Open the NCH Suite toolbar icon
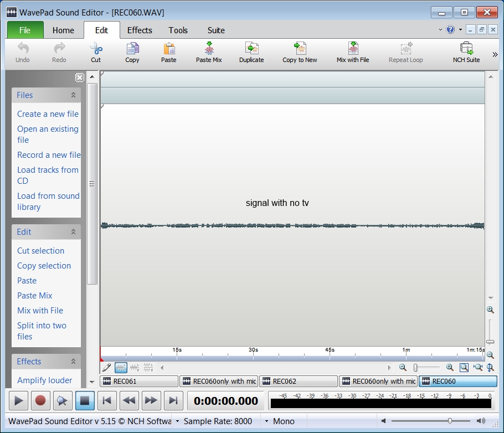The image size is (504, 433). [466, 49]
